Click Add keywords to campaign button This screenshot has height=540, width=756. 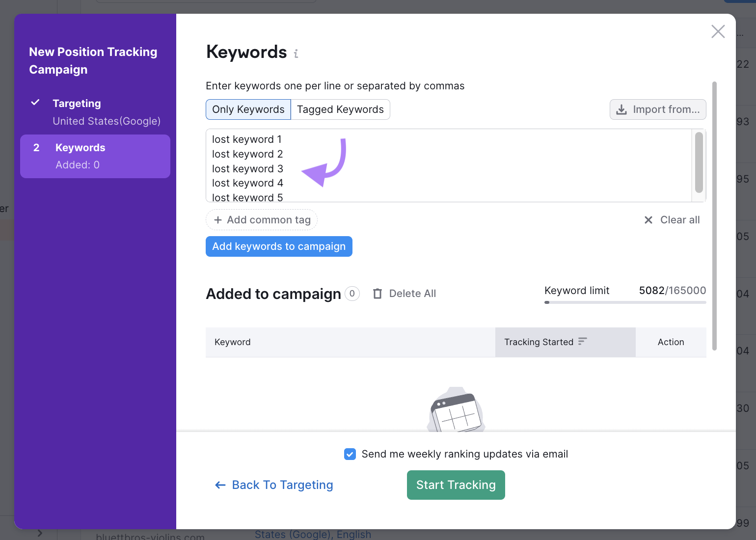click(279, 246)
